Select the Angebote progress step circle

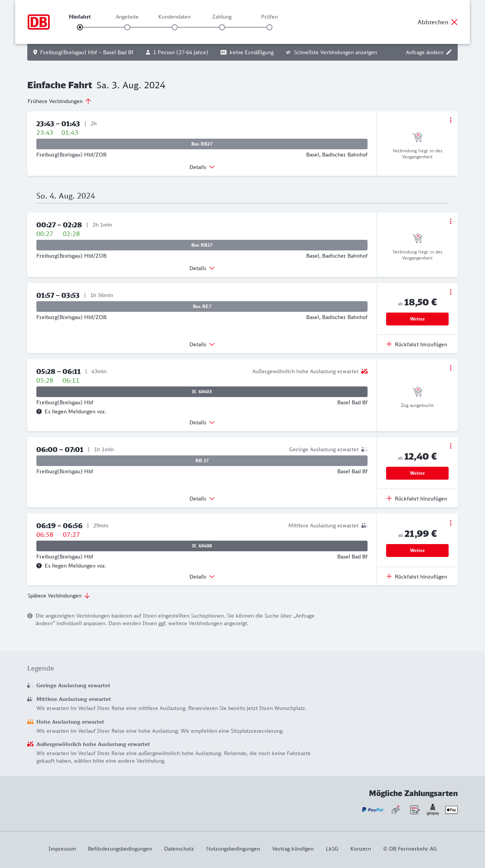[x=127, y=27]
